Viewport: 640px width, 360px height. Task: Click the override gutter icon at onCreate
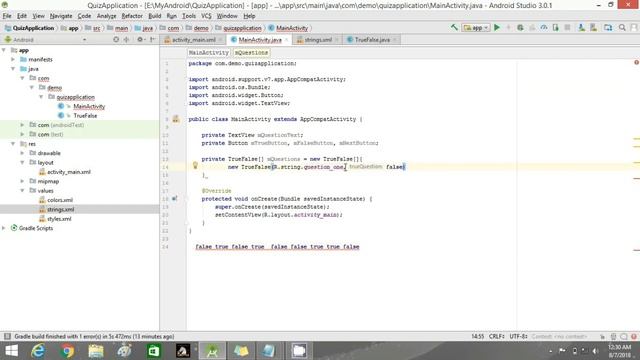[175, 199]
